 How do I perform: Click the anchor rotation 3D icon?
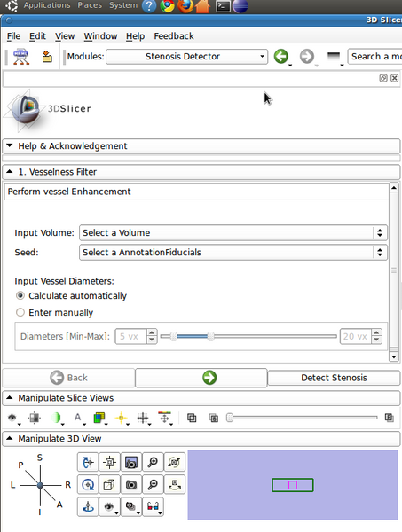click(x=88, y=507)
